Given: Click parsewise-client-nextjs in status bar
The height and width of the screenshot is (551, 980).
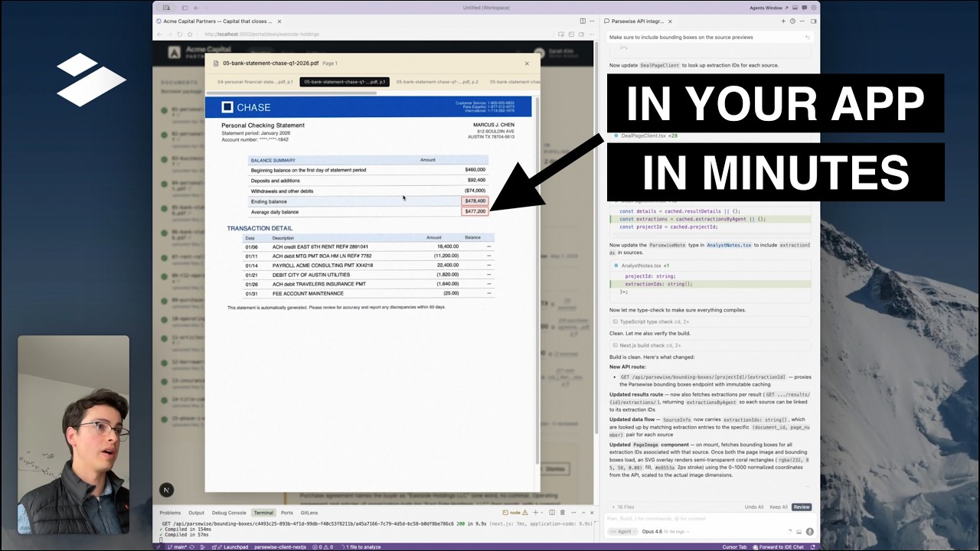Looking at the screenshot, I should [x=279, y=547].
